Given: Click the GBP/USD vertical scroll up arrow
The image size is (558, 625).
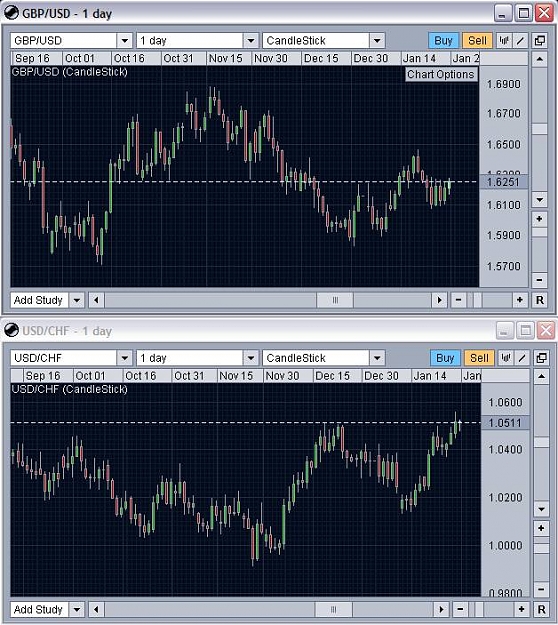Looking at the screenshot, I should pyautogui.click(x=540, y=59).
